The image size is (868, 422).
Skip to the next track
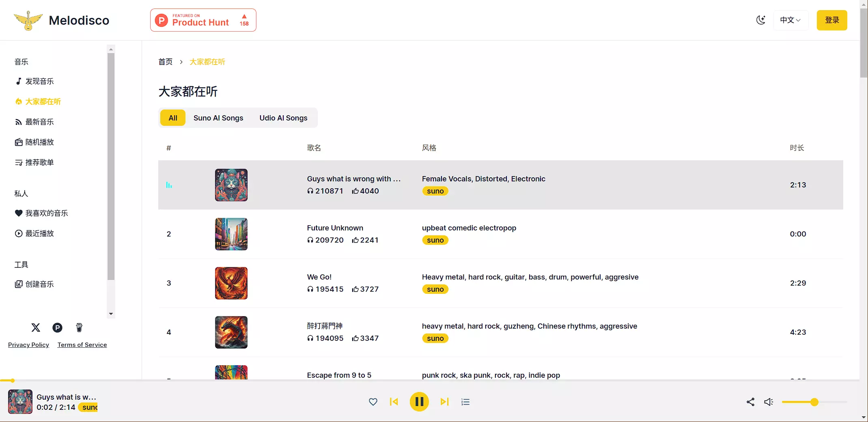444,402
